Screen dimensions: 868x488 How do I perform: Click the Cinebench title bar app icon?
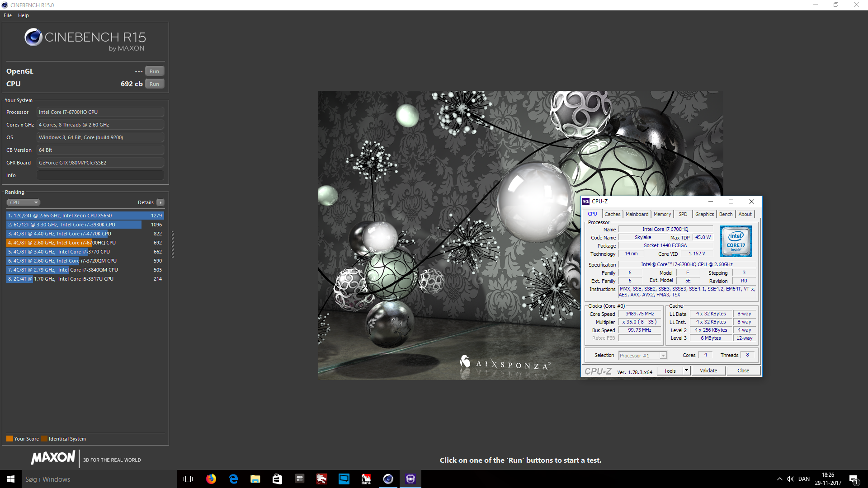point(5,5)
